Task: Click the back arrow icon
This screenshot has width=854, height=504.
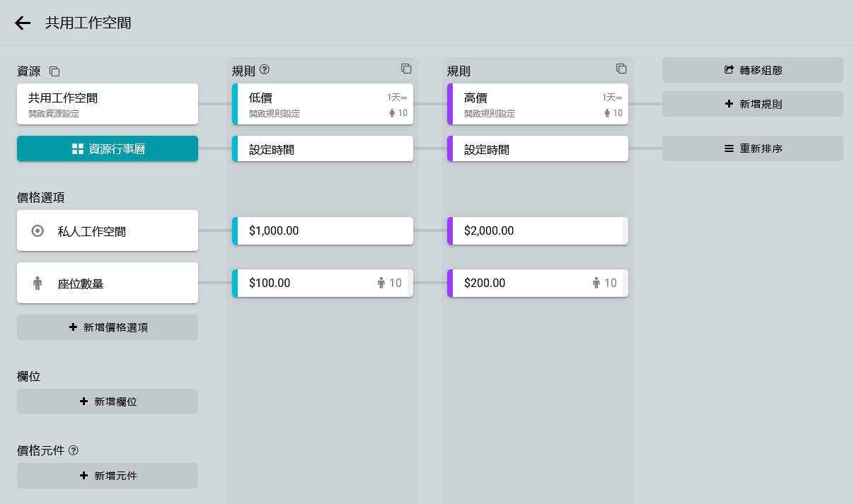Action: pyautogui.click(x=23, y=23)
